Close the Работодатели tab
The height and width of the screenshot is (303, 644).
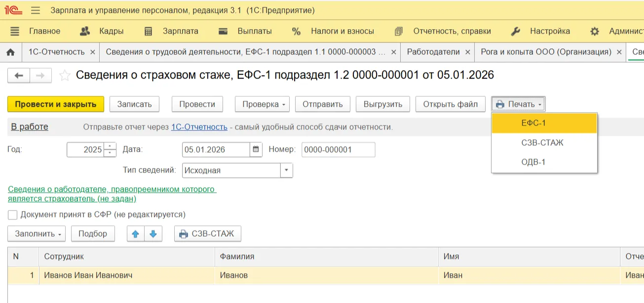coord(467,52)
